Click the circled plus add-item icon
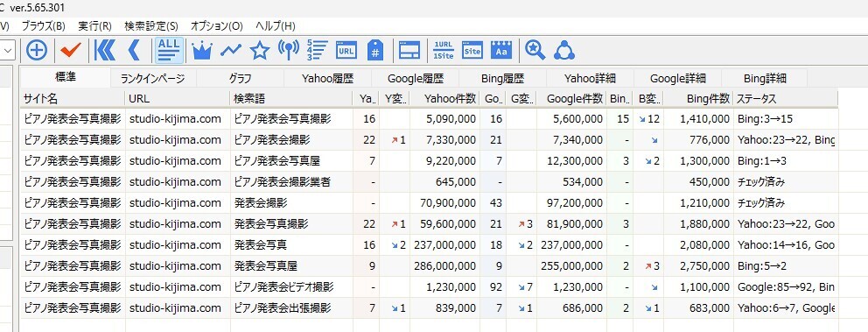 point(37,51)
